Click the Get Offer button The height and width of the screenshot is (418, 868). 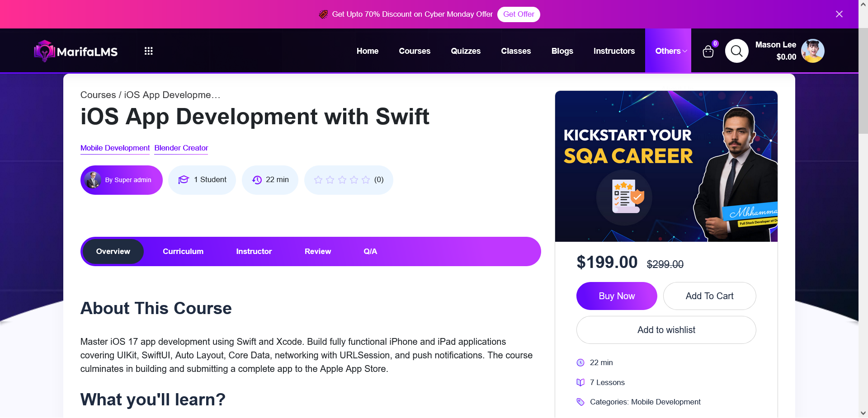click(518, 14)
